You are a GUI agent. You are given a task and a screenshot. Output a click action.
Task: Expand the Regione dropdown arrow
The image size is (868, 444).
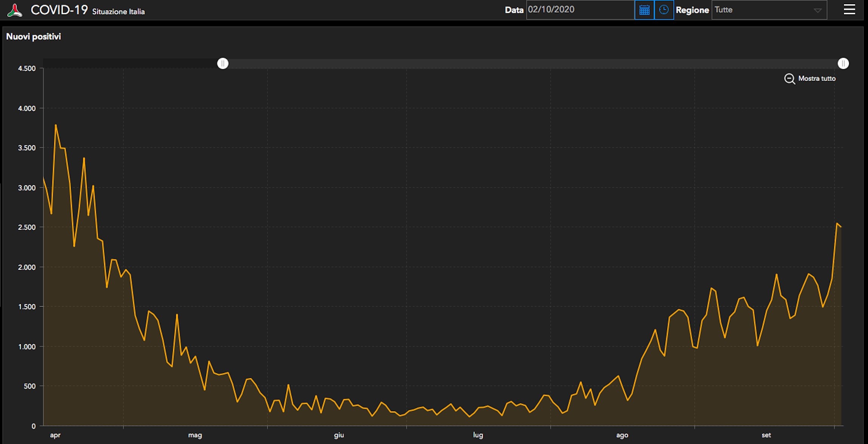pos(817,11)
